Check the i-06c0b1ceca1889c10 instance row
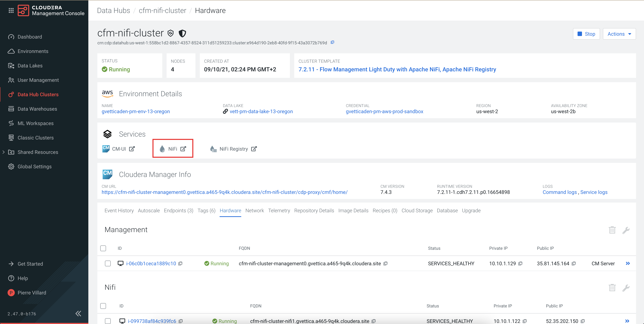This screenshot has width=644, height=324. coord(108,264)
